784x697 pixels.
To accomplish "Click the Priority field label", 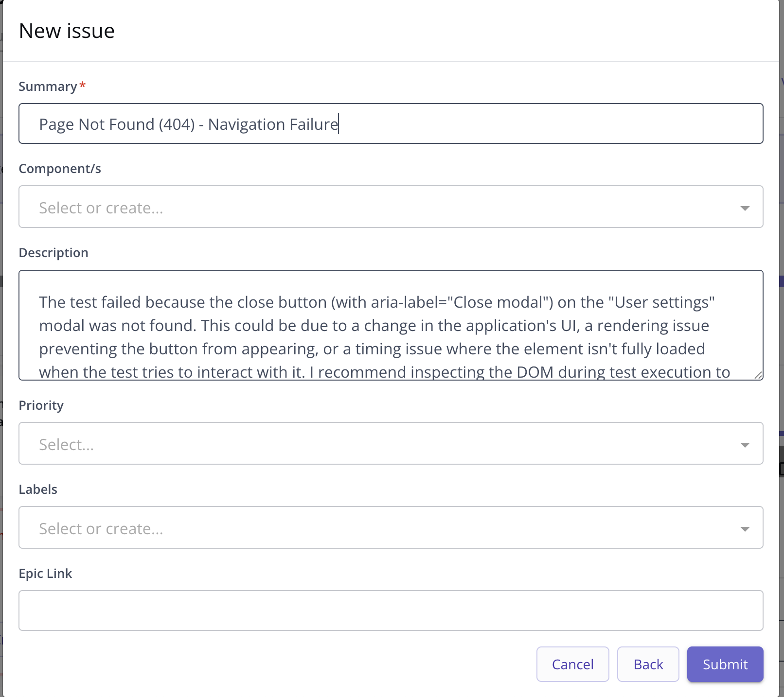I will (x=41, y=405).
